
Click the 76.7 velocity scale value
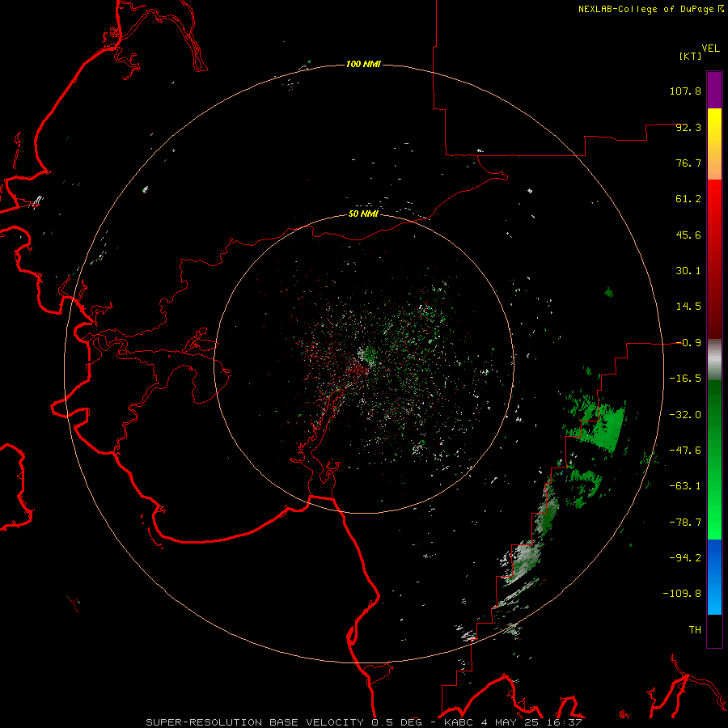coord(688,163)
